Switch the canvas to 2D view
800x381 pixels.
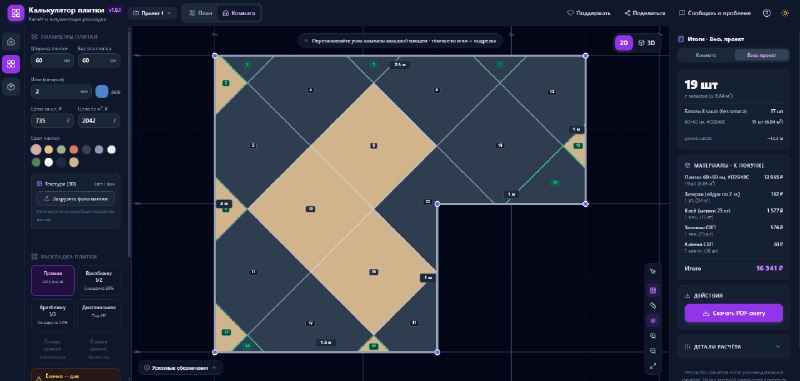623,43
